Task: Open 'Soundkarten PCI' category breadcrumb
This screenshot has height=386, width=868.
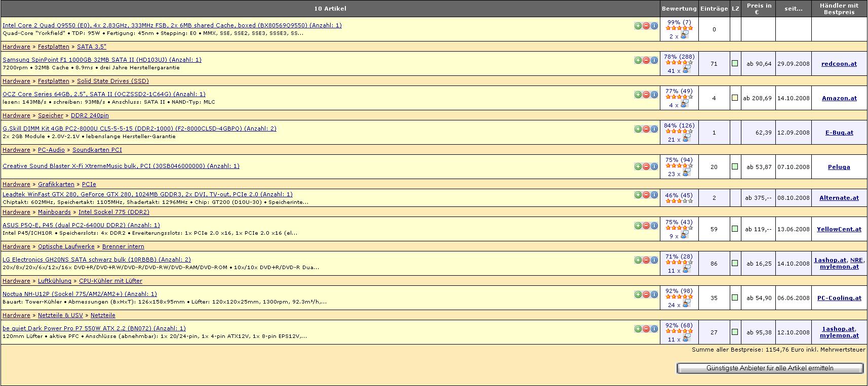Action: [97, 150]
